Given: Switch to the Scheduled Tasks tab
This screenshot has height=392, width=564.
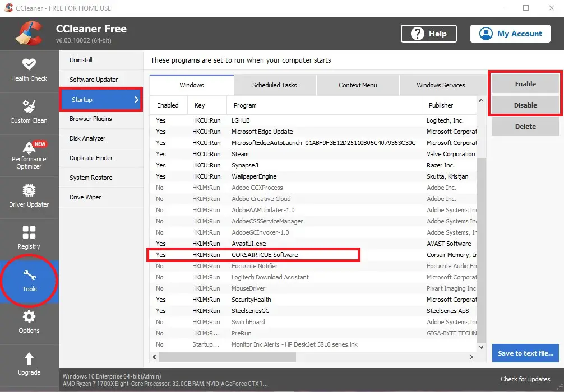Looking at the screenshot, I should (x=275, y=85).
